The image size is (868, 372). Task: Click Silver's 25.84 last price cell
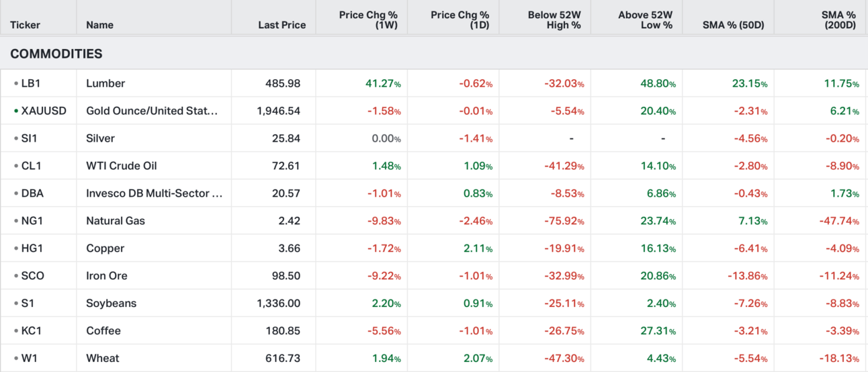(287, 138)
